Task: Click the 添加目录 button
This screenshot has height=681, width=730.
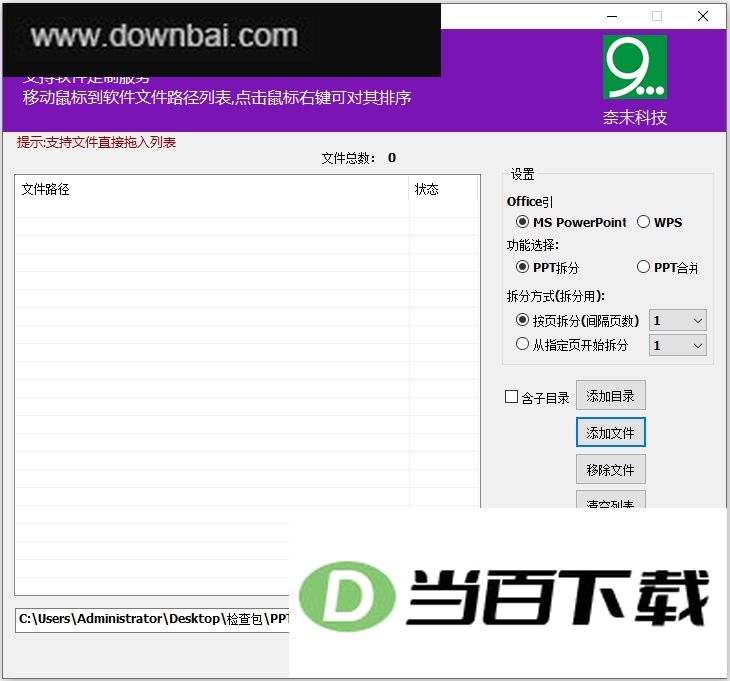Action: (610, 396)
